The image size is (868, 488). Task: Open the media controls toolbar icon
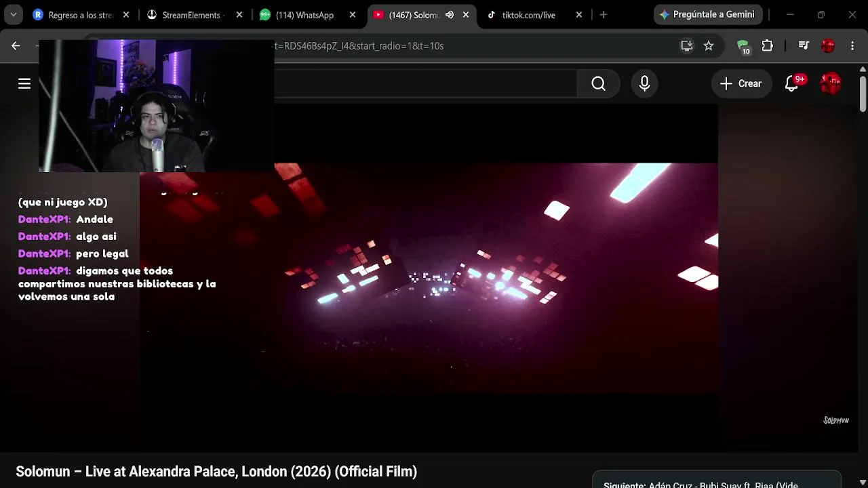coord(804,45)
